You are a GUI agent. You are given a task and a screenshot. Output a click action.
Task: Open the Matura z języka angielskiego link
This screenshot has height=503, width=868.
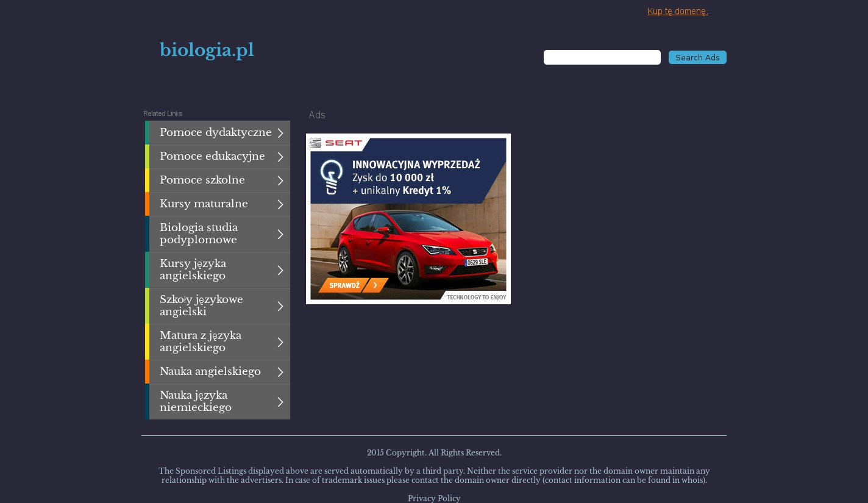coord(201,341)
